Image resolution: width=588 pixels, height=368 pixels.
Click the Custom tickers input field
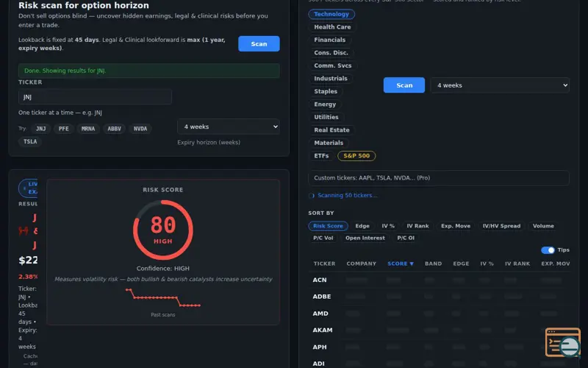point(438,178)
